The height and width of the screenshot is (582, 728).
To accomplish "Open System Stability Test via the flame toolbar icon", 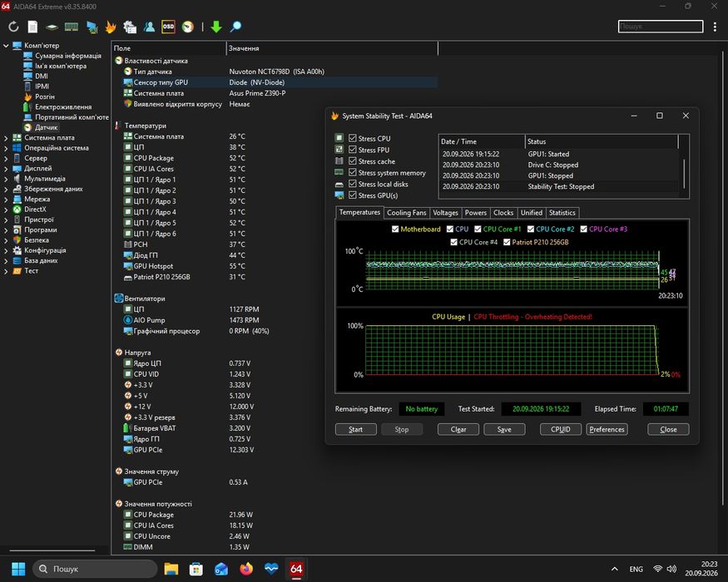I will 111,27.
